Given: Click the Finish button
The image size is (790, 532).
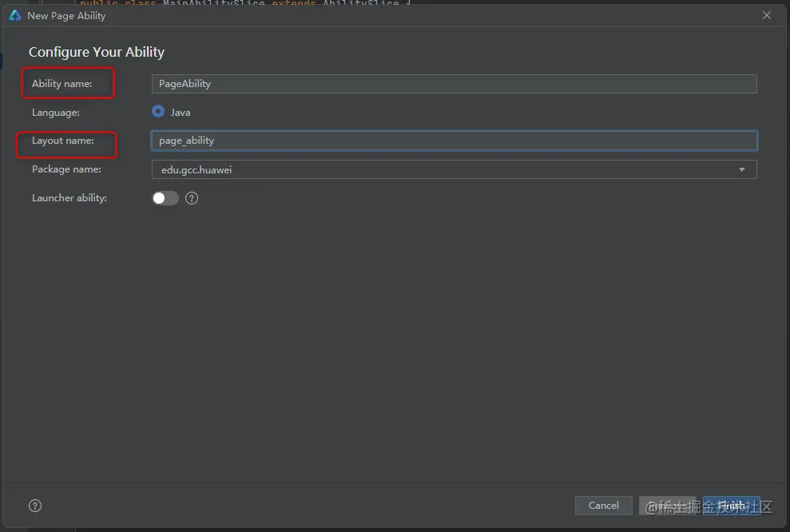Looking at the screenshot, I should click(x=731, y=506).
